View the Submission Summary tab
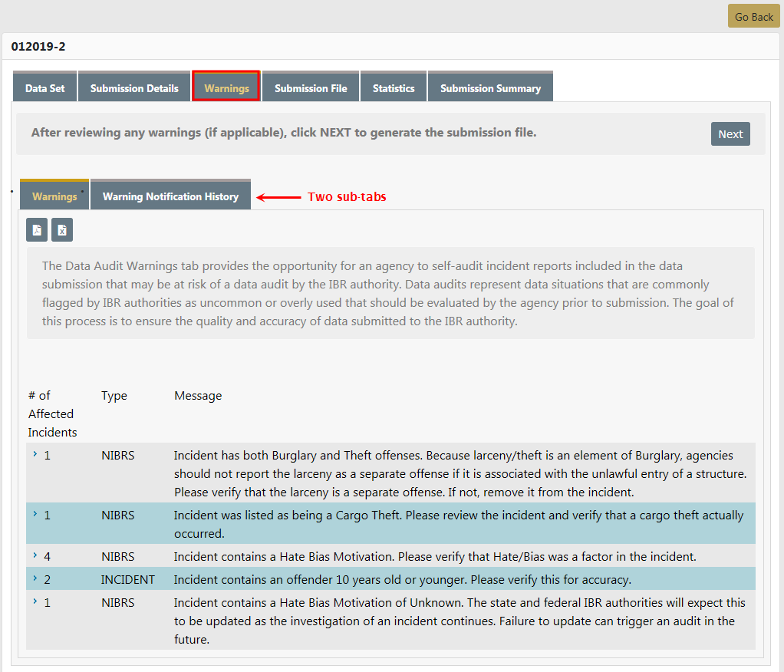Viewport: 784px width, 672px height. coord(490,88)
